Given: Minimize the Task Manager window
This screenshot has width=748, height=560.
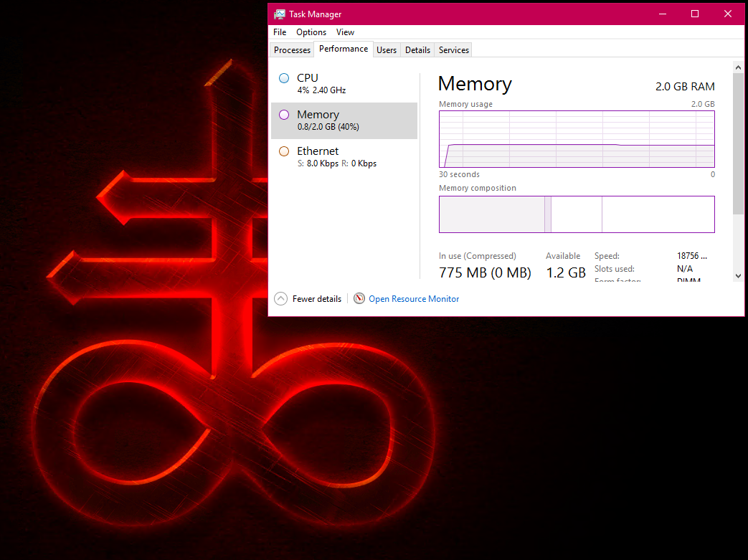Looking at the screenshot, I should [663, 14].
